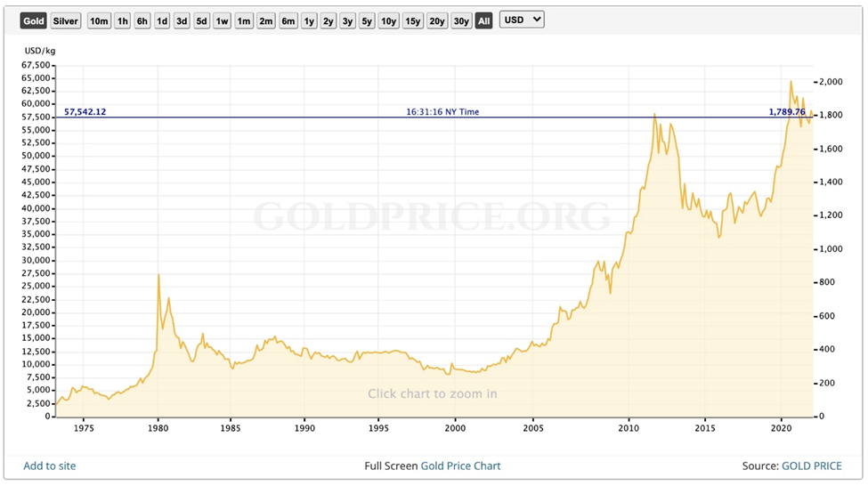This screenshot has height=486, width=868.
Task: Open the Full Screen Gold Price Chart link
Action: [433, 466]
